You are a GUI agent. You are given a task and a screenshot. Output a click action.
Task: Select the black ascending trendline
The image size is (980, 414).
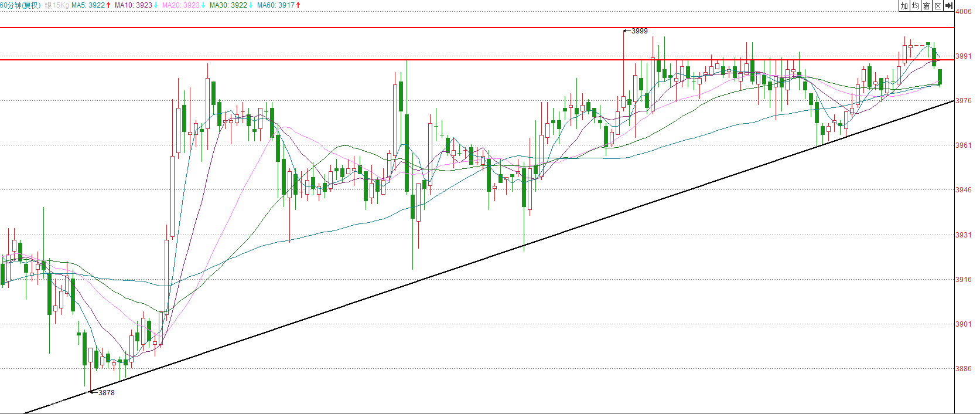click(x=489, y=257)
